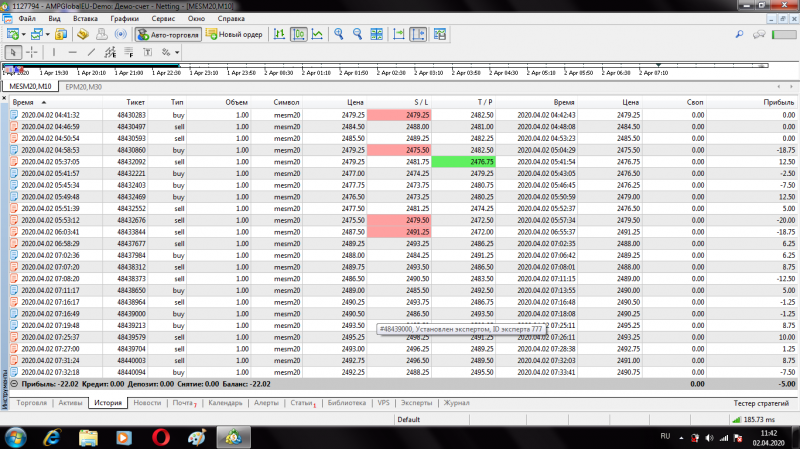The height and width of the screenshot is (449, 800).
Task: Open the Opera browser taskbar icon
Action: (161, 438)
